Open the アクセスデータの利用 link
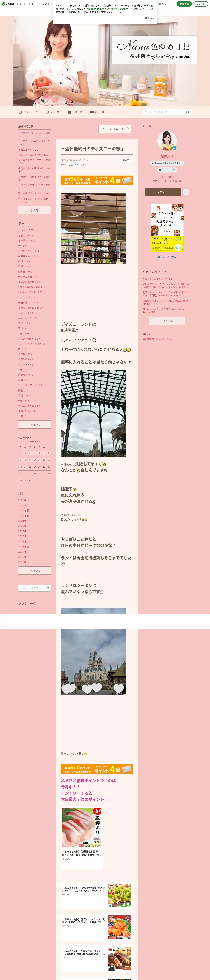The height and width of the screenshot is (980, 210). click(x=117, y=9)
